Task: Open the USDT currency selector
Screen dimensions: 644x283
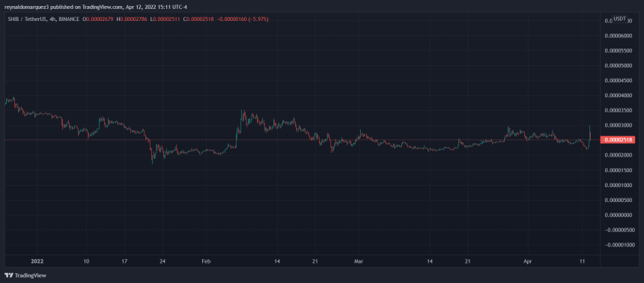Action: tap(619, 19)
